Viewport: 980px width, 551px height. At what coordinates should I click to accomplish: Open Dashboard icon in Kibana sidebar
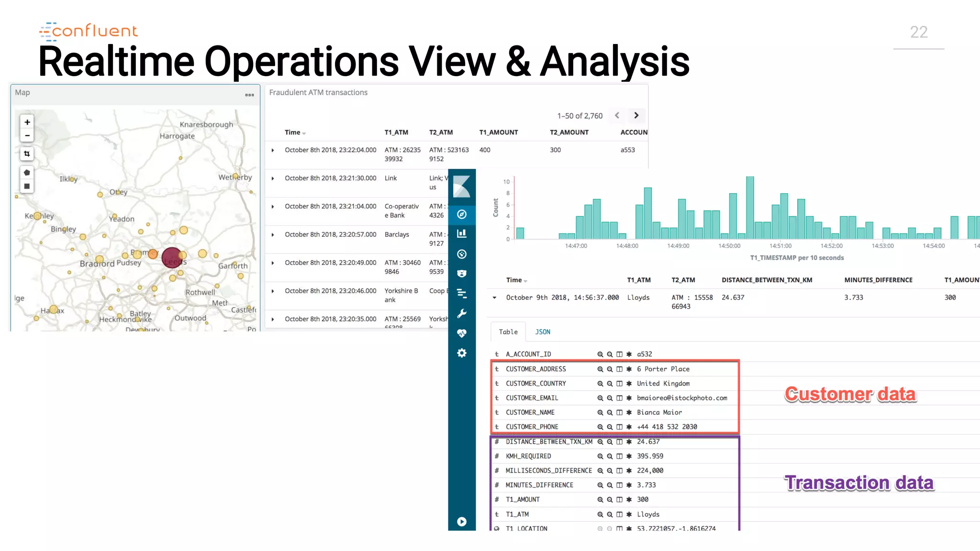[x=462, y=254]
